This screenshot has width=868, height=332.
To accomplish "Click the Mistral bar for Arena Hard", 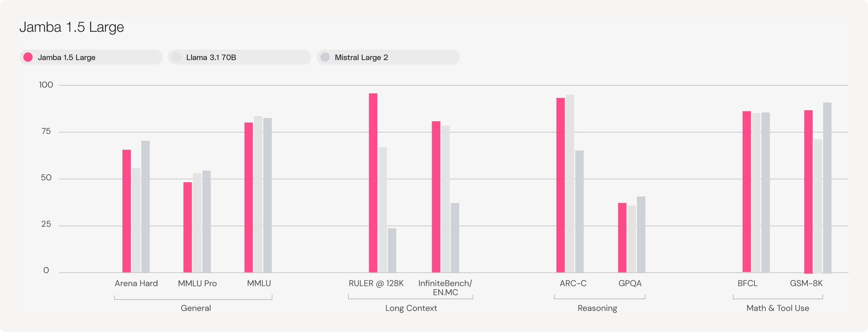I will tap(145, 206).
